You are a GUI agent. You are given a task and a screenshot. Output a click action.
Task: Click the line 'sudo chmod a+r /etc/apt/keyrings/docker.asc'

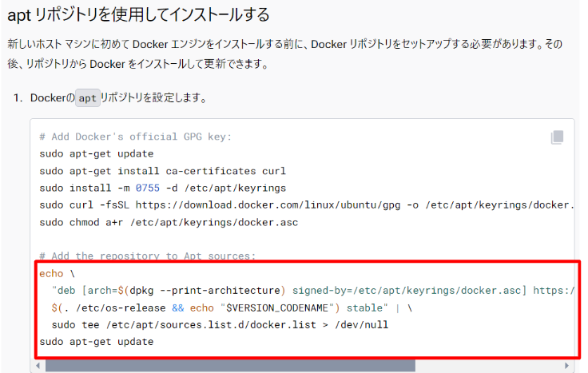(169, 223)
